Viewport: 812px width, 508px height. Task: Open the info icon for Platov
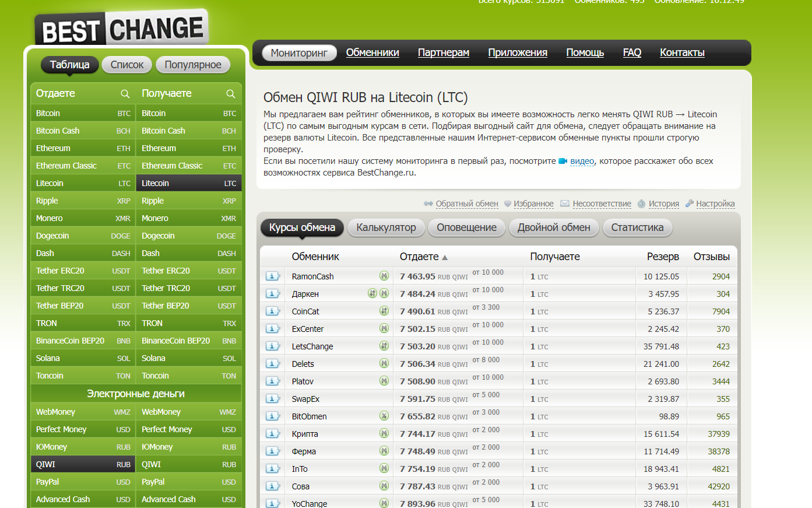(x=273, y=381)
